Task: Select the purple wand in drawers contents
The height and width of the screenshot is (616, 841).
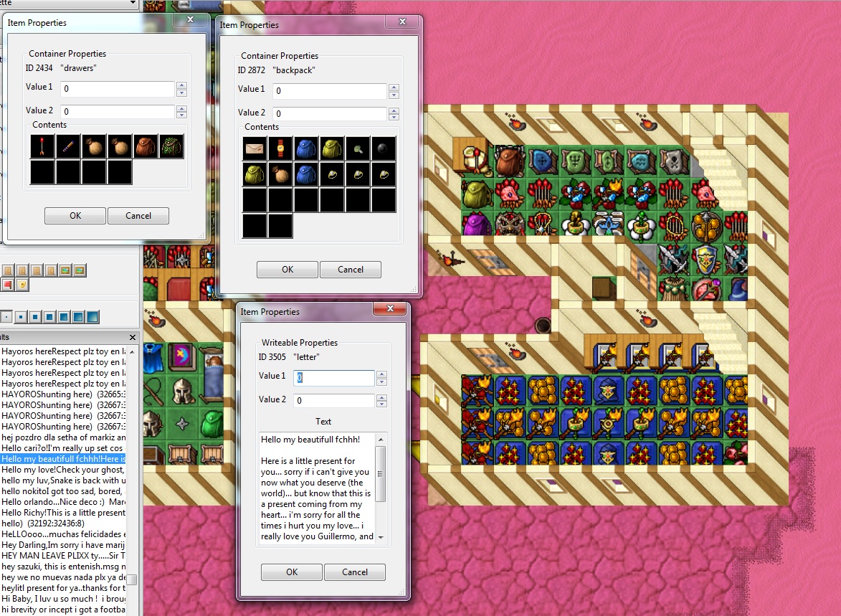Action: 68,146
